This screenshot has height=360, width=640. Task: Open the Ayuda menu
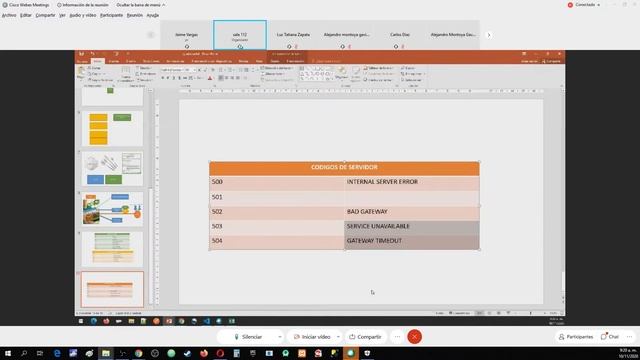153,15
